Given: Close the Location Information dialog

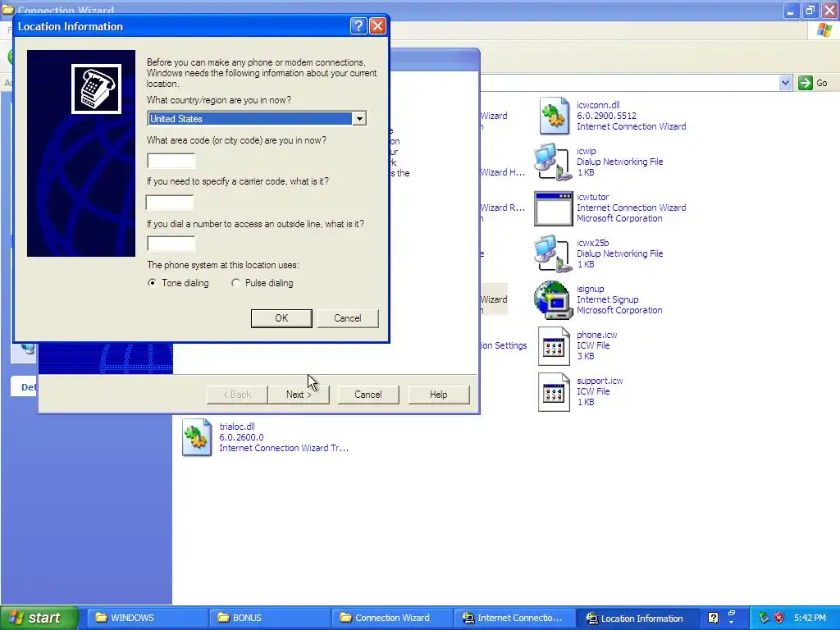Looking at the screenshot, I should pyautogui.click(x=377, y=25).
